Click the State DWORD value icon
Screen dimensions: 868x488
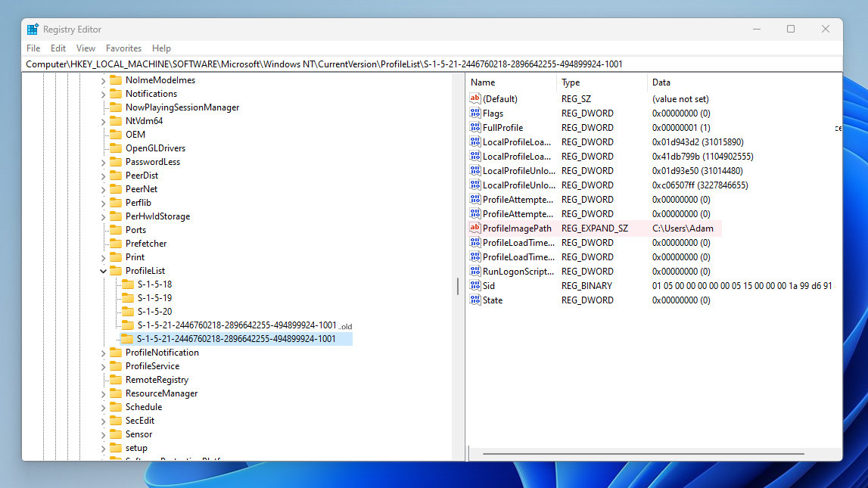[x=475, y=300]
